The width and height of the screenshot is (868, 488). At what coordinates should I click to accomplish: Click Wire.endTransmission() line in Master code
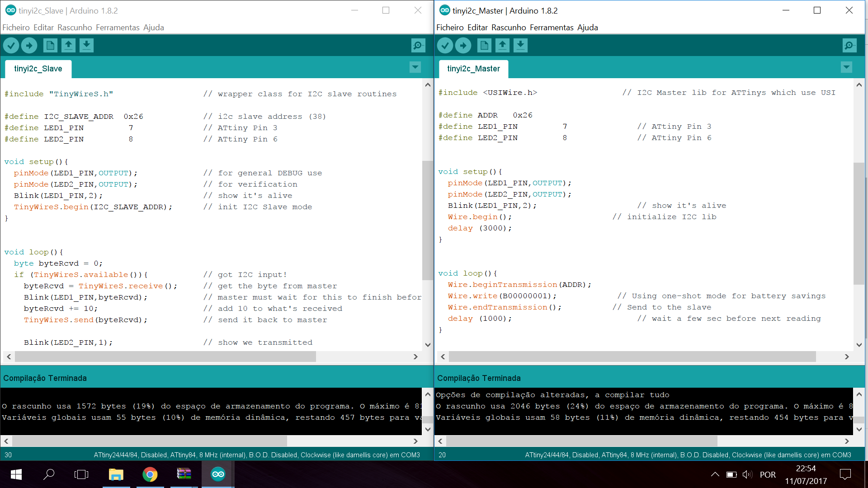click(505, 307)
